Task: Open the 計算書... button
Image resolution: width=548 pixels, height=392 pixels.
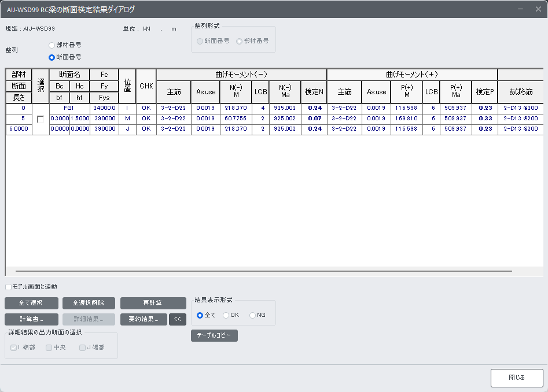Action: [x=31, y=319]
